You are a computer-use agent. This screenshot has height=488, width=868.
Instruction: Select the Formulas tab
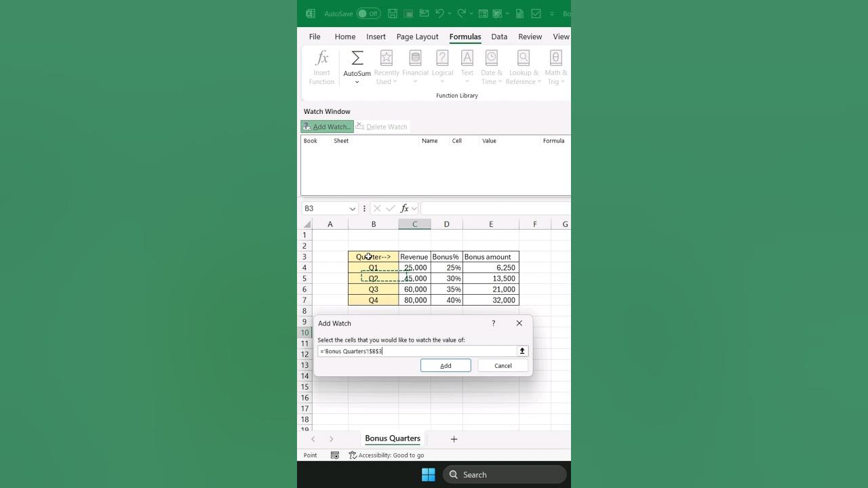point(465,37)
